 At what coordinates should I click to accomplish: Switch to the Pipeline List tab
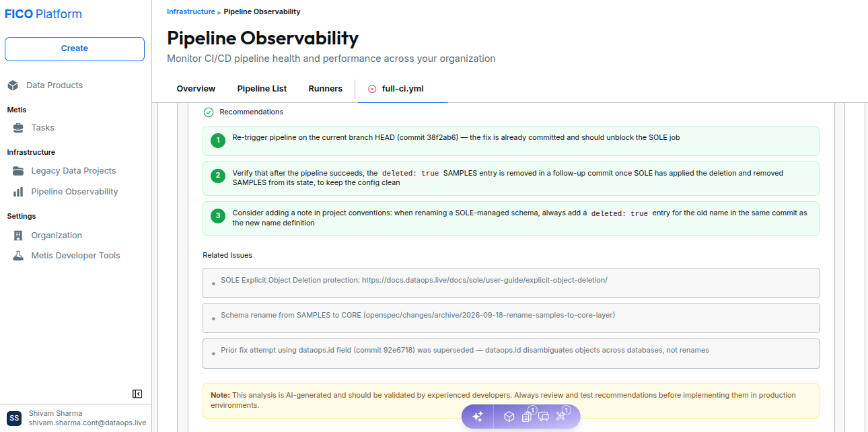coord(262,89)
